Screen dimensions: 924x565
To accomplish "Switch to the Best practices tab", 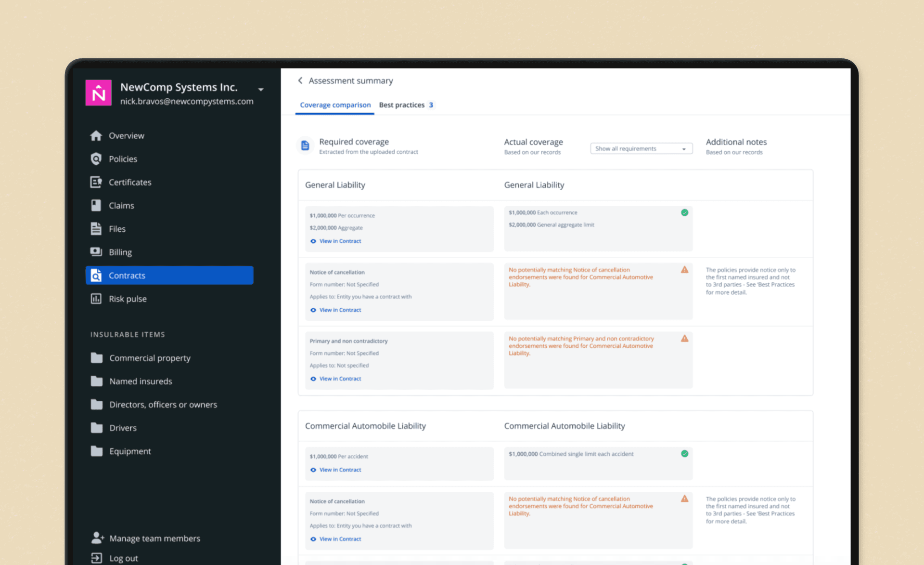I will point(402,105).
